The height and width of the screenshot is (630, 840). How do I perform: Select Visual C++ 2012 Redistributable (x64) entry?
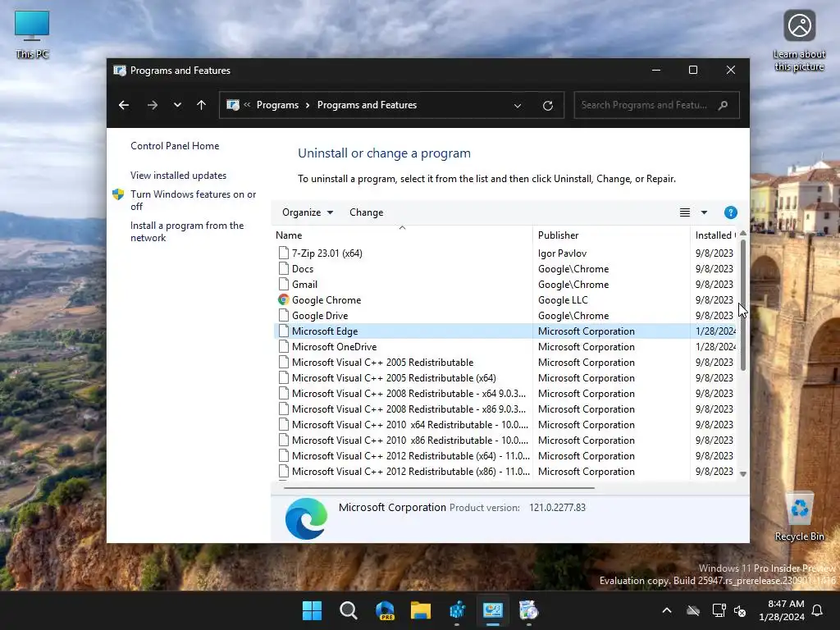pos(411,456)
